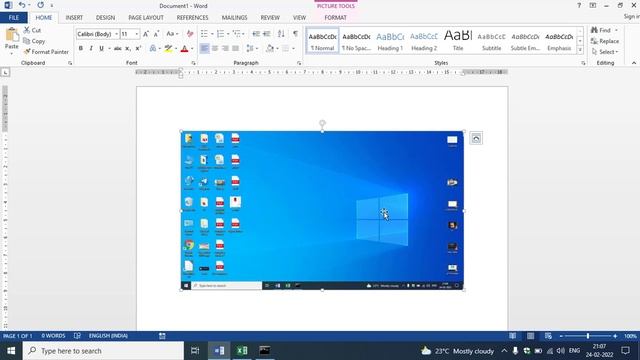Click the Justify alignment icon
Viewport: 640px width, 360px height.
(235, 49)
